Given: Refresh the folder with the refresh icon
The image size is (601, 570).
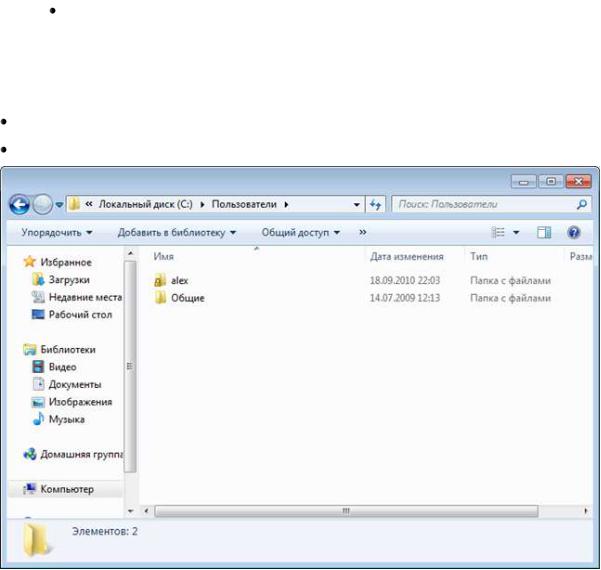Looking at the screenshot, I should point(376,205).
